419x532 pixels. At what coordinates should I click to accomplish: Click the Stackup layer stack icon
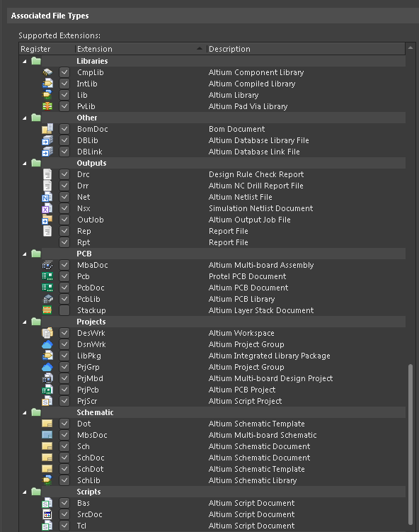tap(47, 310)
